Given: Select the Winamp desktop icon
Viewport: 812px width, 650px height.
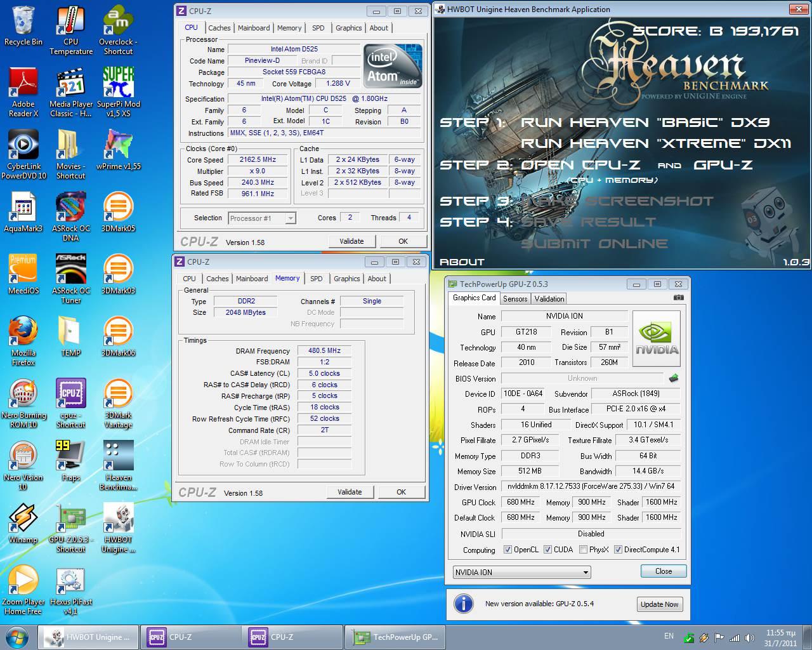Looking at the screenshot, I should coord(23,523).
